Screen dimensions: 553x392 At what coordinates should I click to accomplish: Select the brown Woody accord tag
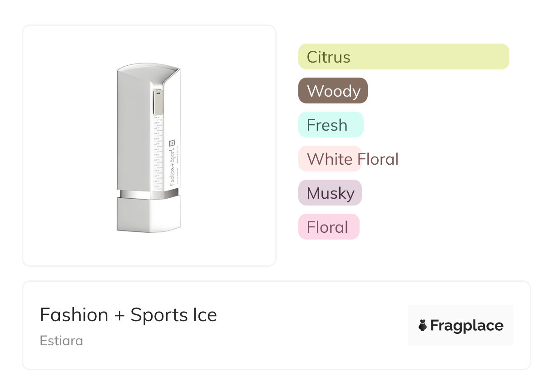(x=333, y=91)
